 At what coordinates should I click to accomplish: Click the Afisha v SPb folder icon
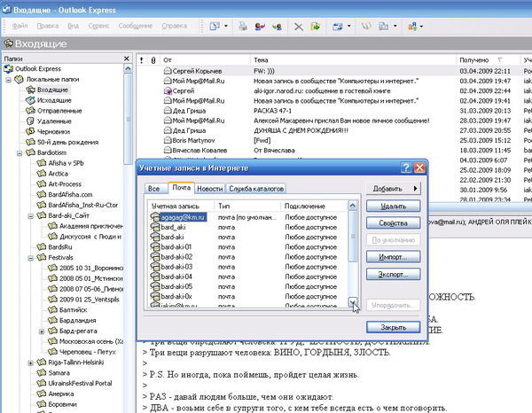pyautogui.click(x=42, y=163)
